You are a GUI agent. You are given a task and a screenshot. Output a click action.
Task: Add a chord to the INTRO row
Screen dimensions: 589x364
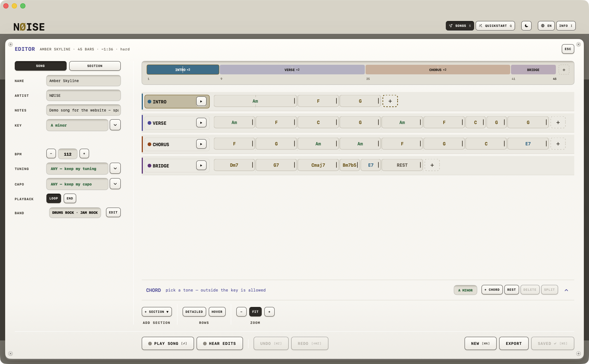tap(390, 101)
